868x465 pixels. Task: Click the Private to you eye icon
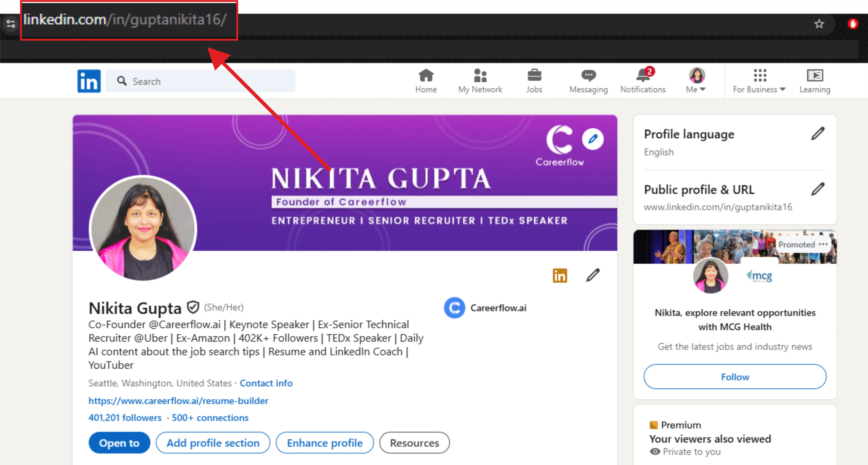point(655,452)
